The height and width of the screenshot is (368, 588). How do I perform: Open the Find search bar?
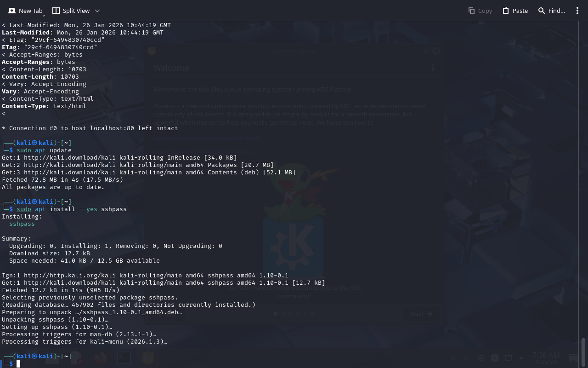[x=551, y=11]
